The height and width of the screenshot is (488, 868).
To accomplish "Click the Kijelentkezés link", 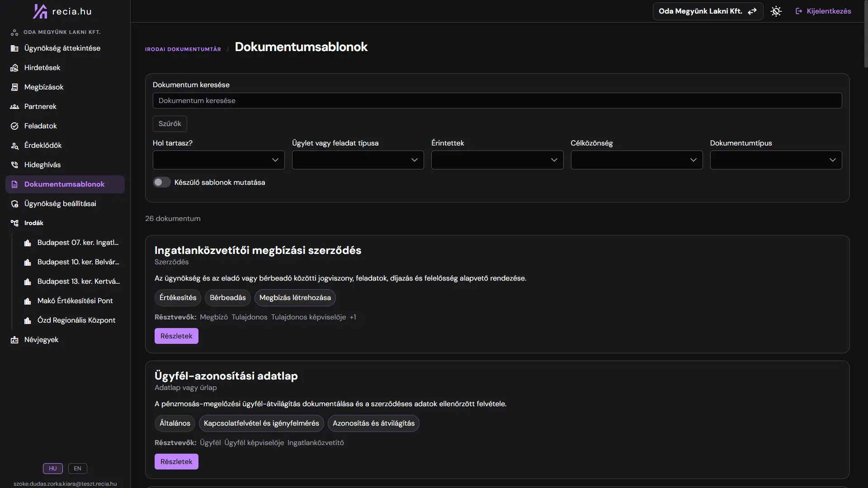I will [x=823, y=11].
